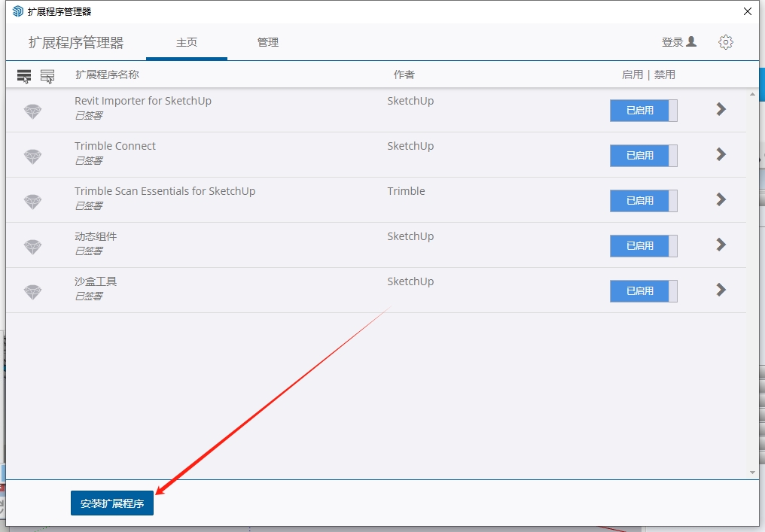The width and height of the screenshot is (765, 532).
Task: Click the SketchUp logo in title bar
Action: 18,11
